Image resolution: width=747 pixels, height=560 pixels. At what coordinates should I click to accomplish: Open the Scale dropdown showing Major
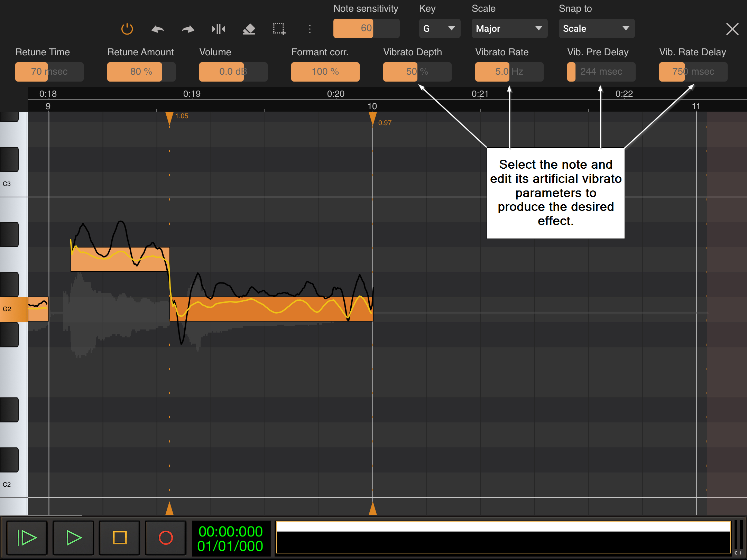(509, 28)
